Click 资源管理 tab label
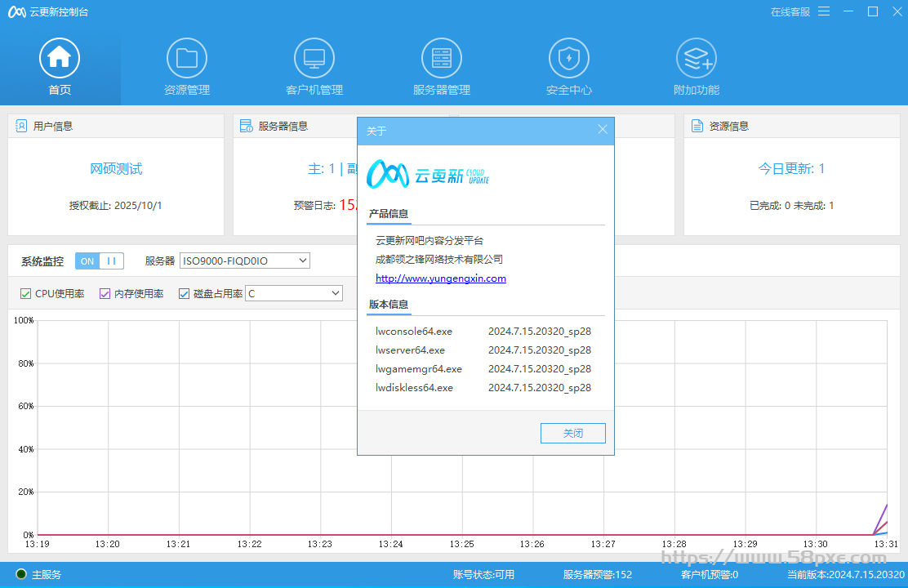 click(x=186, y=90)
